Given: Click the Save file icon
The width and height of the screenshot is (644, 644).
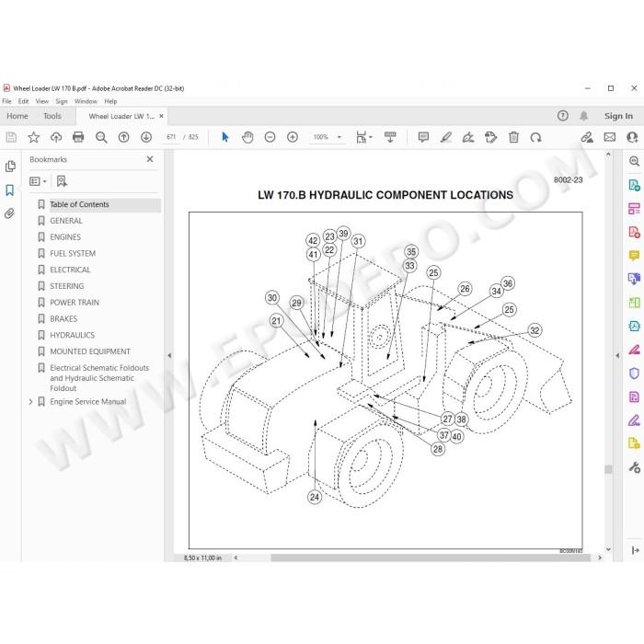Looking at the screenshot, I should (11, 137).
